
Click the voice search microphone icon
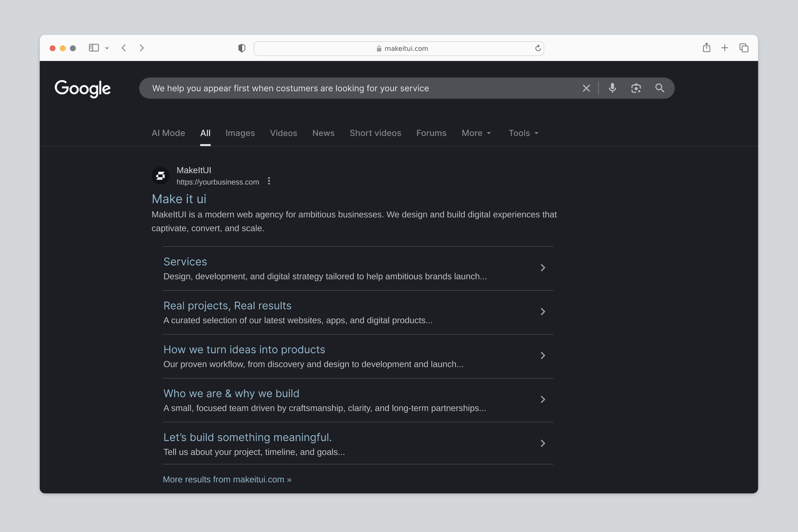[612, 88]
